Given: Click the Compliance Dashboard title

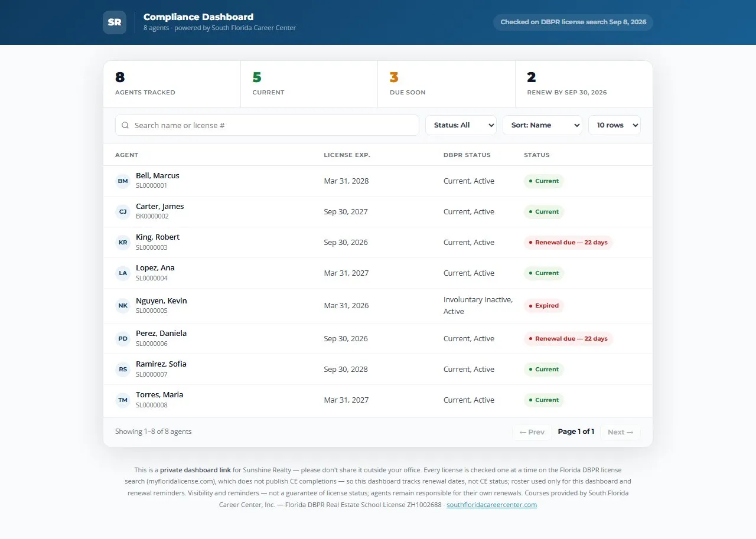Looking at the screenshot, I should pyautogui.click(x=198, y=17).
